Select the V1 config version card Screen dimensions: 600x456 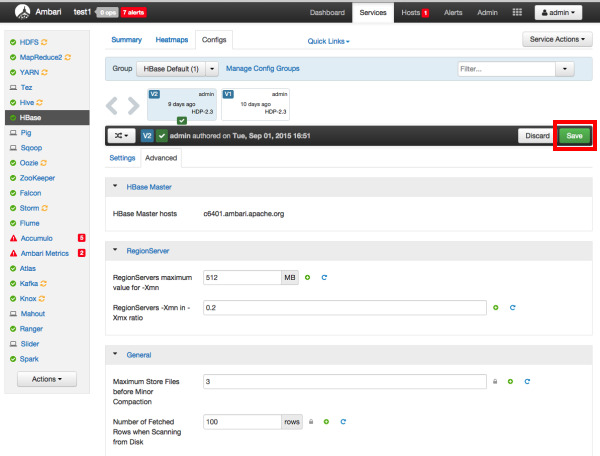point(256,104)
